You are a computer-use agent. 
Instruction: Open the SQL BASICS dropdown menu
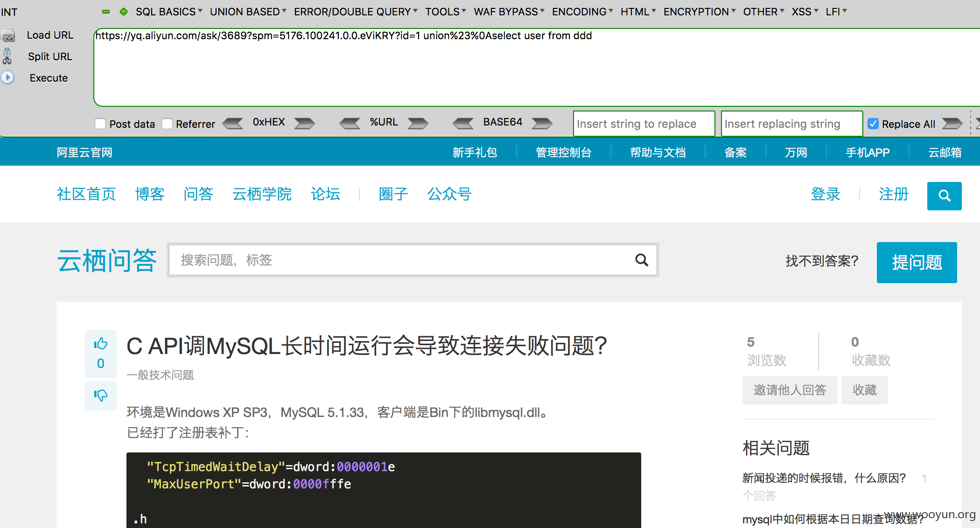coord(168,12)
